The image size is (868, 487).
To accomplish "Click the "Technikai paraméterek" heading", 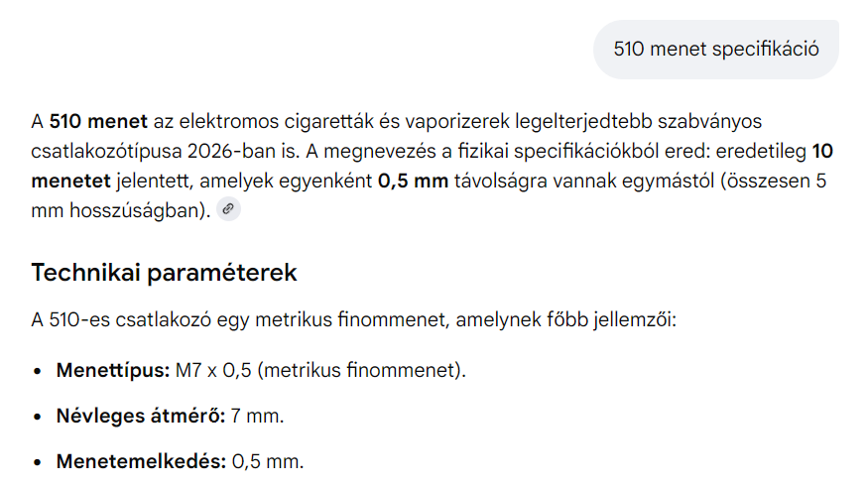I will click(164, 272).
